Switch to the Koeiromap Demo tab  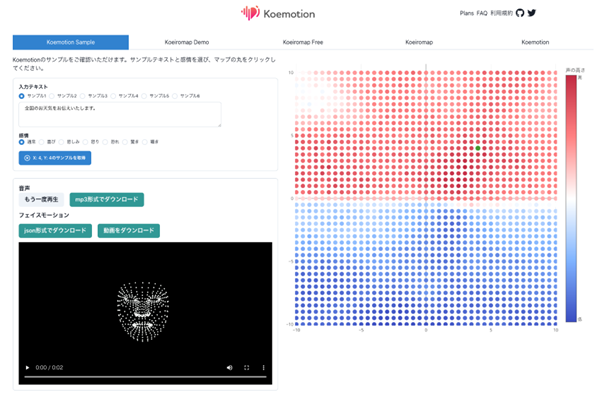[x=187, y=42]
